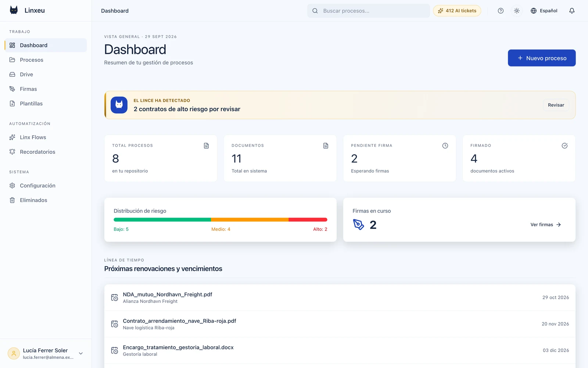Viewport: 588px width, 368px height.
Task: Click the red Alto risk bar segment
Action: pos(308,220)
